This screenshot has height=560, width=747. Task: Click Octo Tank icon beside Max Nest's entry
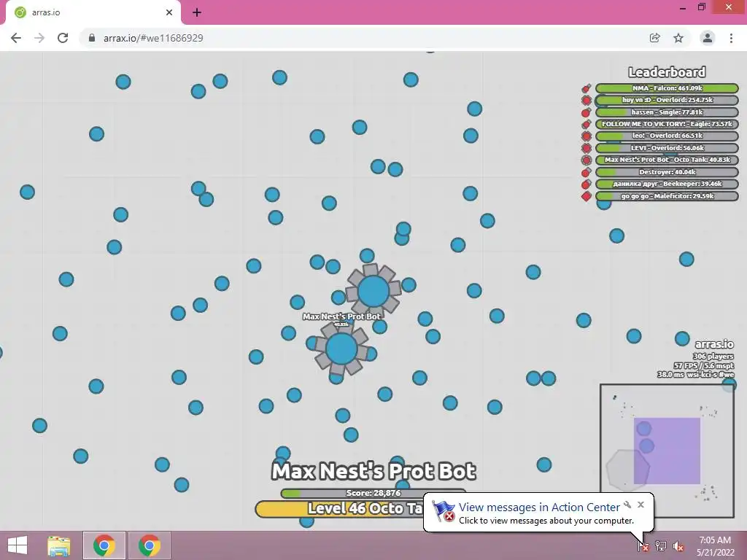(x=587, y=160)
